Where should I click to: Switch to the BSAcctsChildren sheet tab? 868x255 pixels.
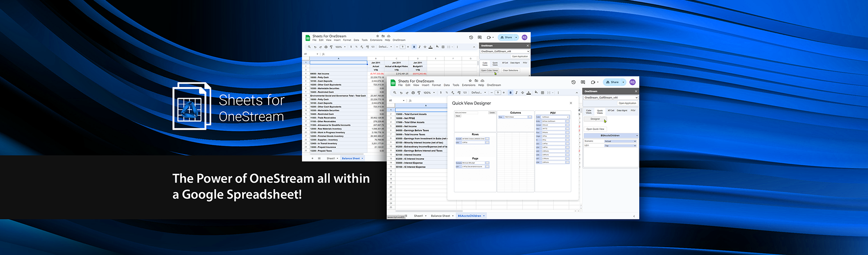[469, 216]
